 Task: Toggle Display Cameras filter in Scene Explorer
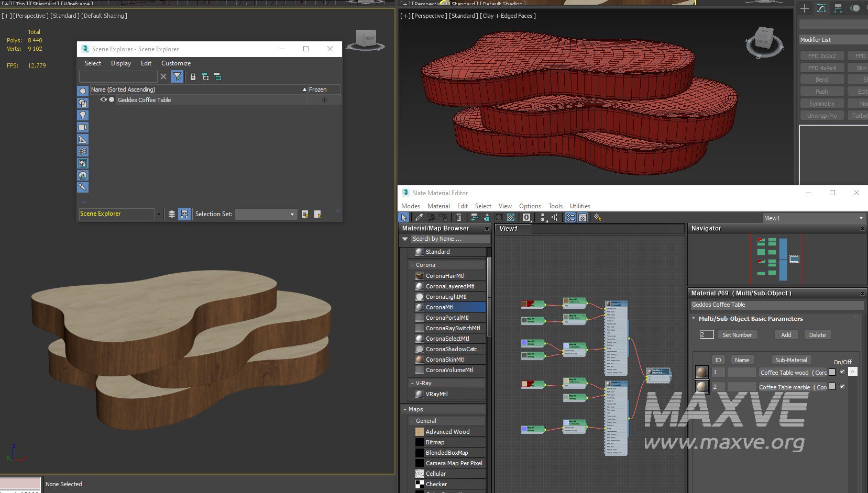tap(83, 127)
